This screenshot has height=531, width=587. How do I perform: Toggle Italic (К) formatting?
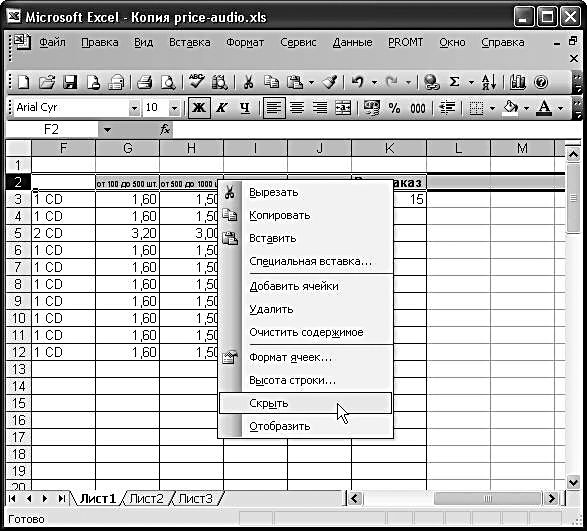coord(222,108)
